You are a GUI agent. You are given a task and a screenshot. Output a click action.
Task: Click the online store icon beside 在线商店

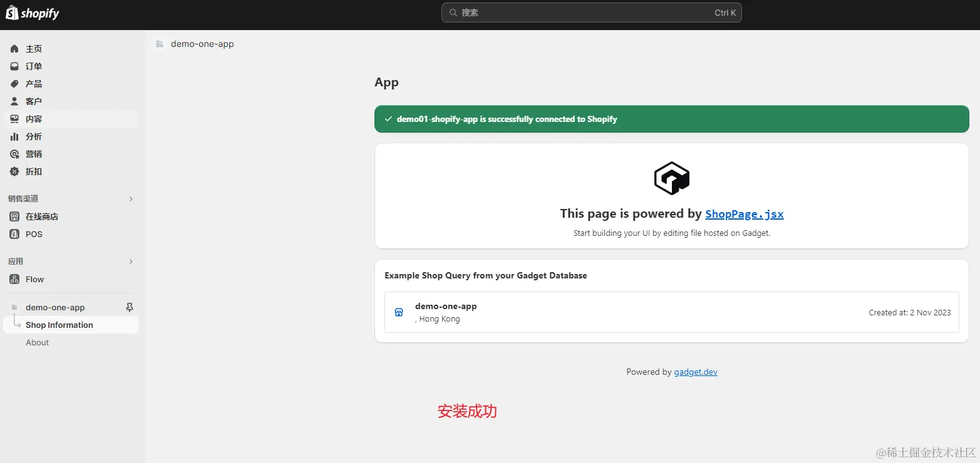[14, 216]
